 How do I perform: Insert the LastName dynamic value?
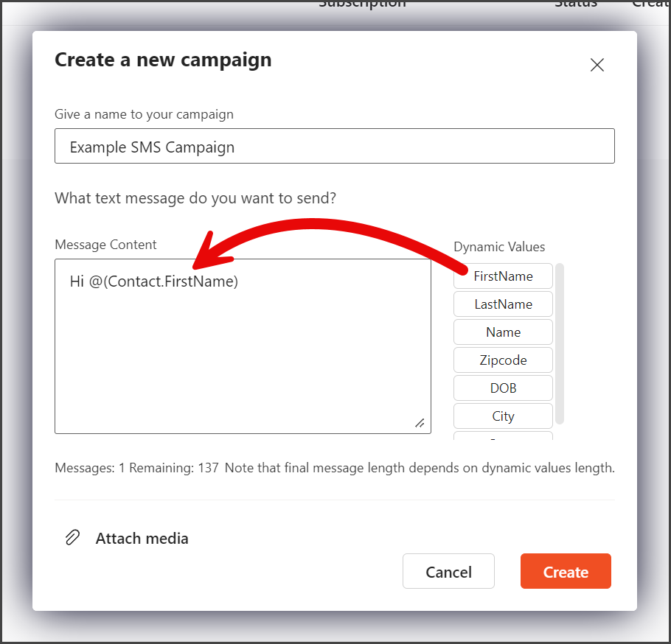(x=503, y=304)
